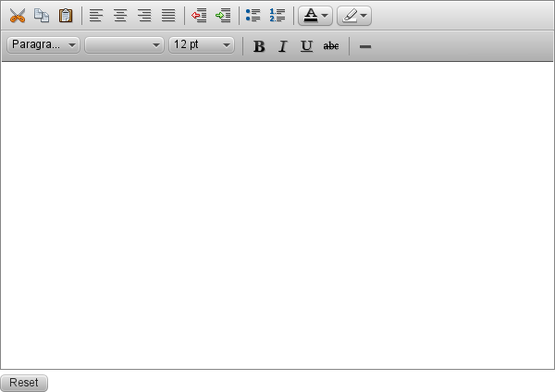Increase the indent level

[223, 16]
